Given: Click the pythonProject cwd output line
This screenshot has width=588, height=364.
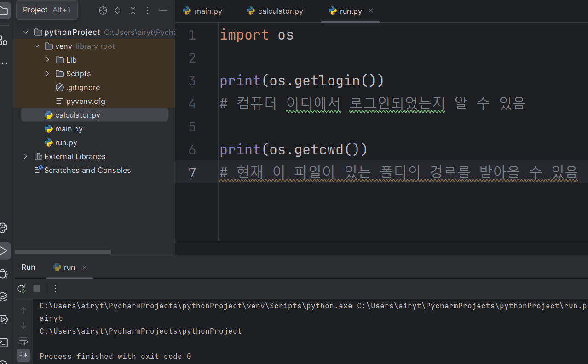Looking at the screenshot, I should [x=141, y=331].
